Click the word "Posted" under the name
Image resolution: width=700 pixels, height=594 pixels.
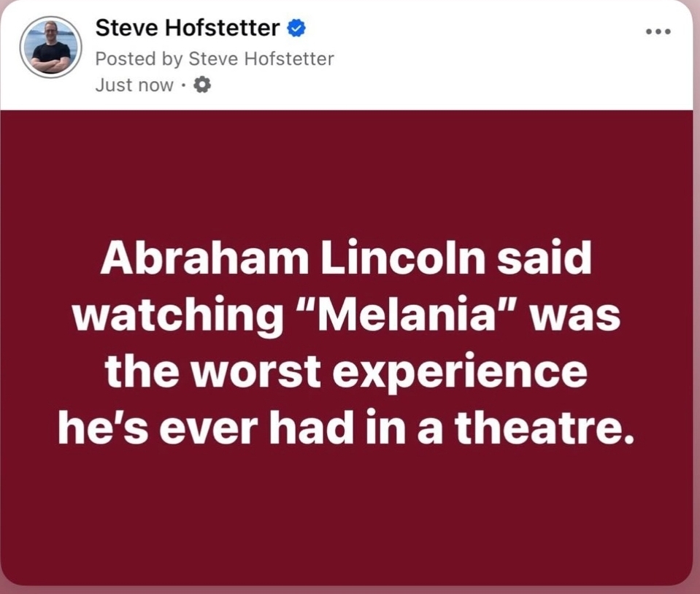[x=120, y=58]
